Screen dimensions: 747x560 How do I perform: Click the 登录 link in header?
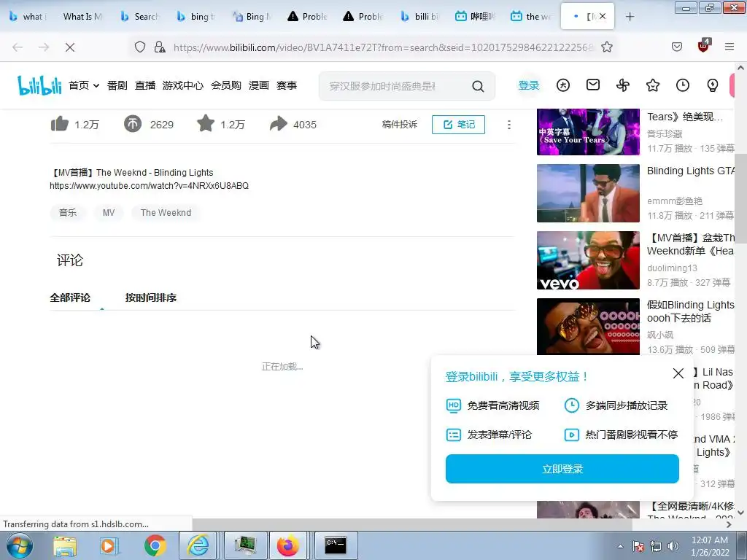528,85
